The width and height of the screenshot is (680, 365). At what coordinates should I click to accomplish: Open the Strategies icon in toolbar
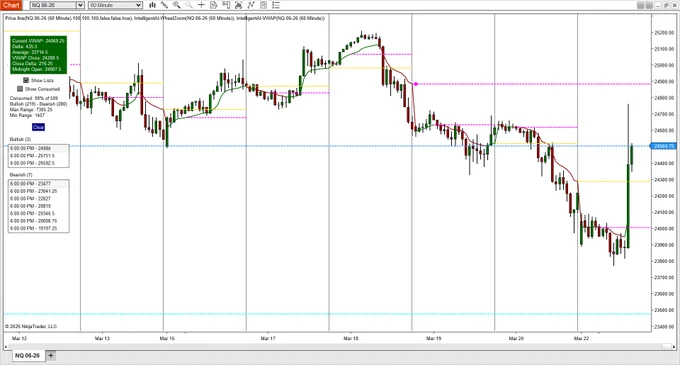(251, 5)
